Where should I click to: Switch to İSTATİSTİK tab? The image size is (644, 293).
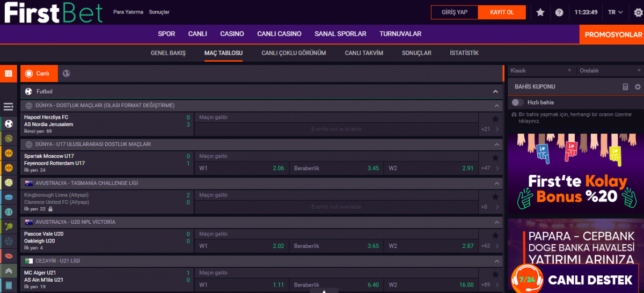464,53
